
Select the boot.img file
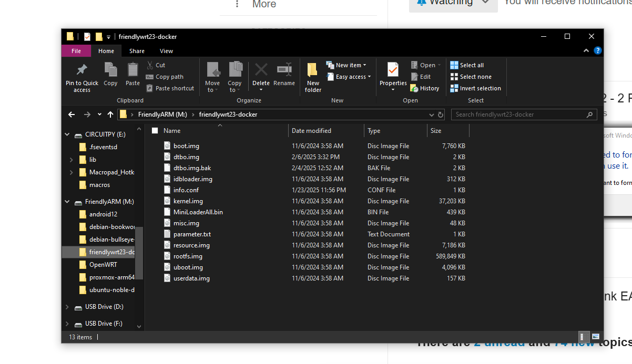(186, 146)
